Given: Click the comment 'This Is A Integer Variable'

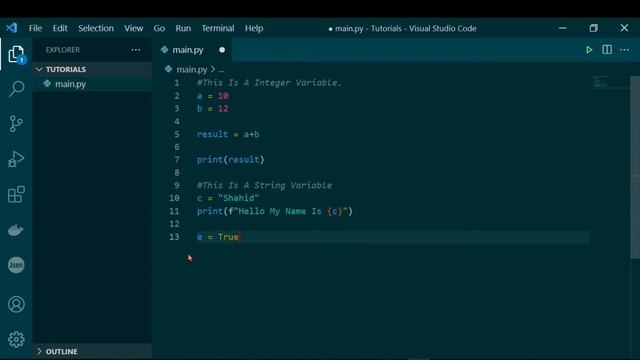Looking at the screenshot, I should tap(269, 83).
